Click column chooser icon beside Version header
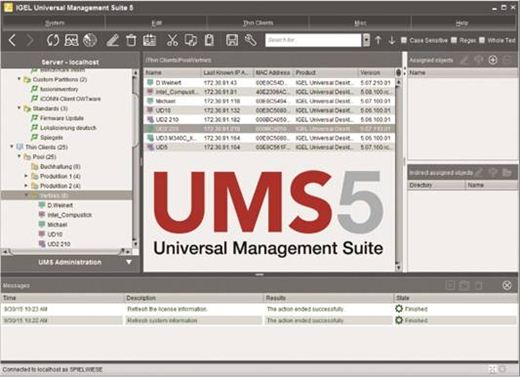Screen dimensions: 520x377 (398, 72)
